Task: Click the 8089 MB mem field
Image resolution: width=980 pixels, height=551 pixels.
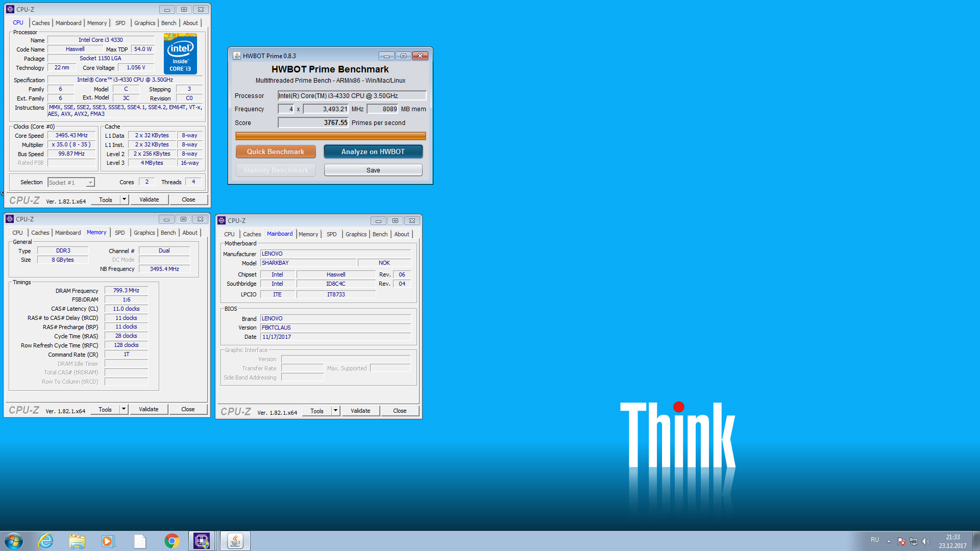Action: (x=383, y=109)
